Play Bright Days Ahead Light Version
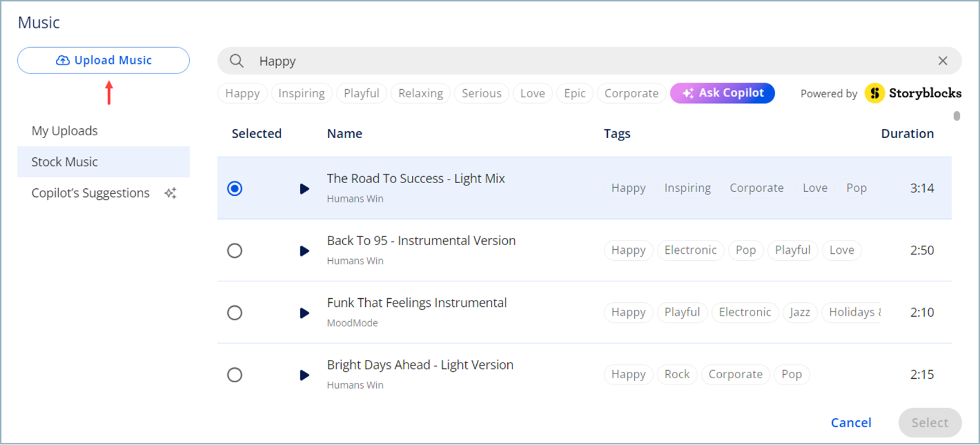The image size is (980, 445). click(304, 375)
